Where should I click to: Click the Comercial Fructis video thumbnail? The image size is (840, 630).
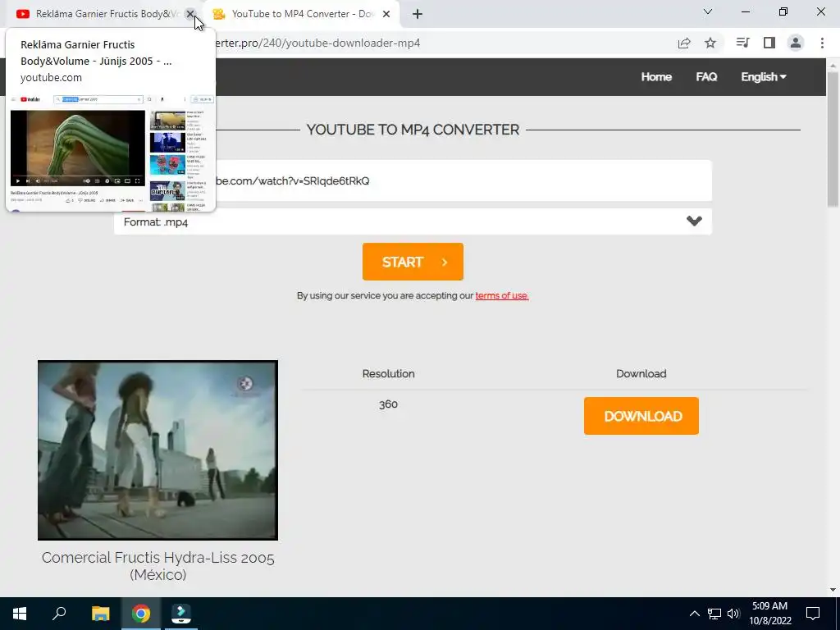157,450
